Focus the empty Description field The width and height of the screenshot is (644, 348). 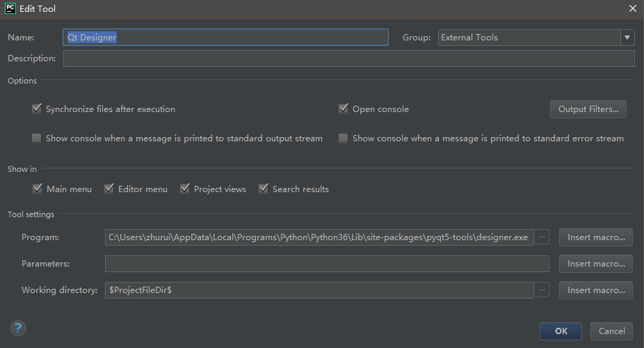click(x=348, y=58)
